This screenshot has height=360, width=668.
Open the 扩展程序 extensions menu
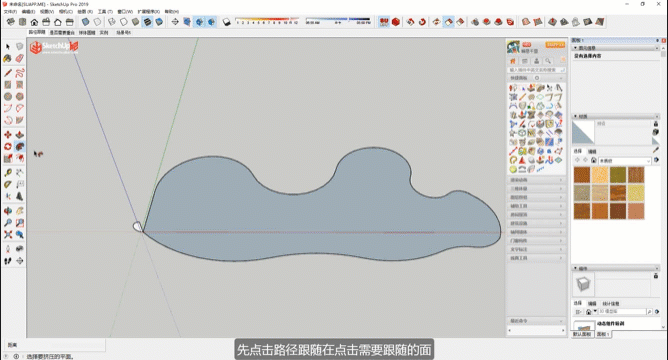(149, 12)
